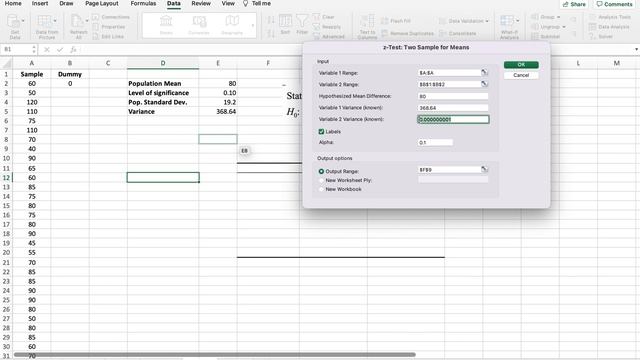Select the Geography data type

pos(232,25)
